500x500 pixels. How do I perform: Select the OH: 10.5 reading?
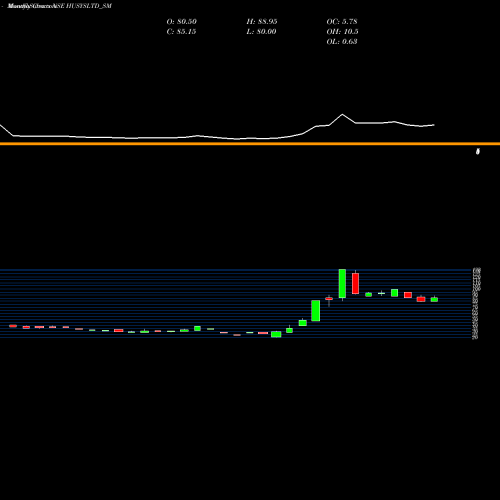pos(342,31)
